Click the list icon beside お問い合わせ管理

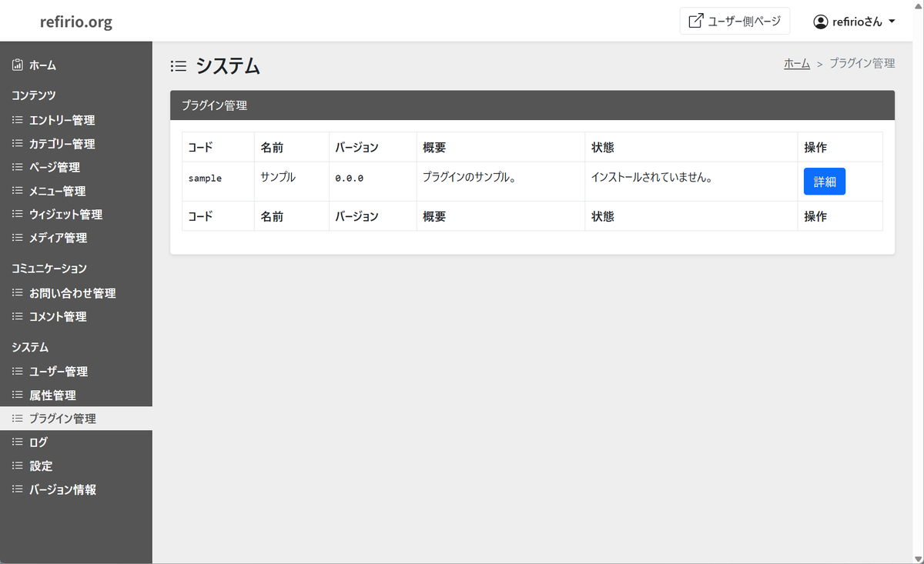(18, 293)
